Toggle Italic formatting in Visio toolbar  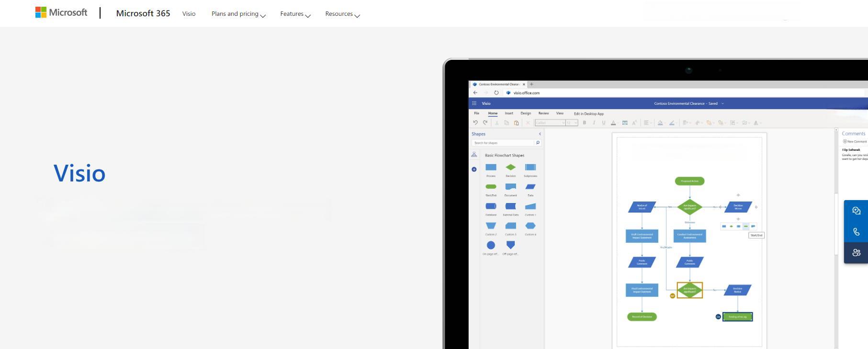tap(594, 123)
